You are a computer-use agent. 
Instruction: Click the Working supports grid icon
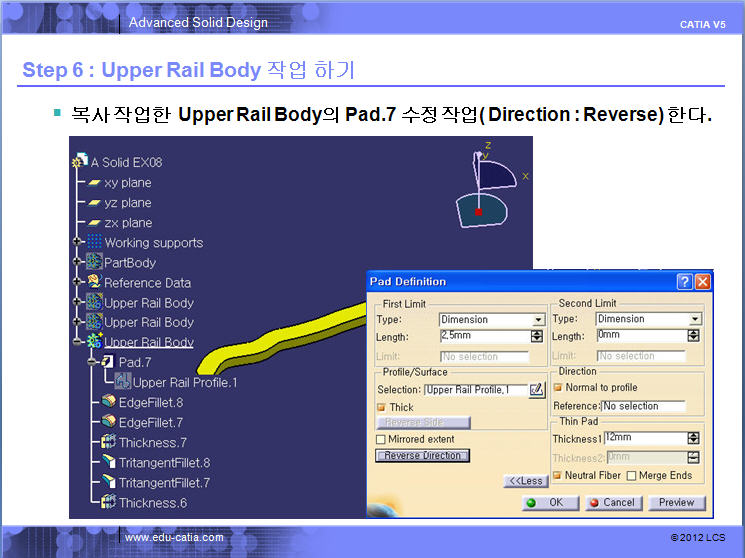[x=94, y=241]
